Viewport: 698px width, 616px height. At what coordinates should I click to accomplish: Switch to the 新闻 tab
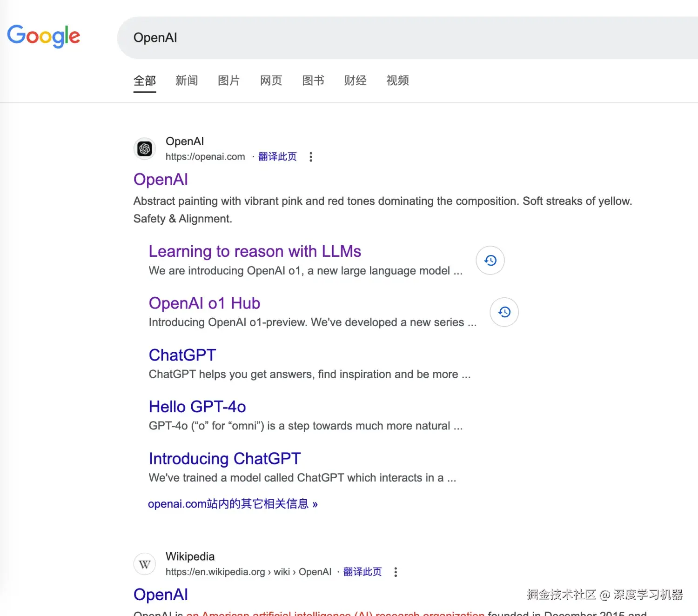187,80
